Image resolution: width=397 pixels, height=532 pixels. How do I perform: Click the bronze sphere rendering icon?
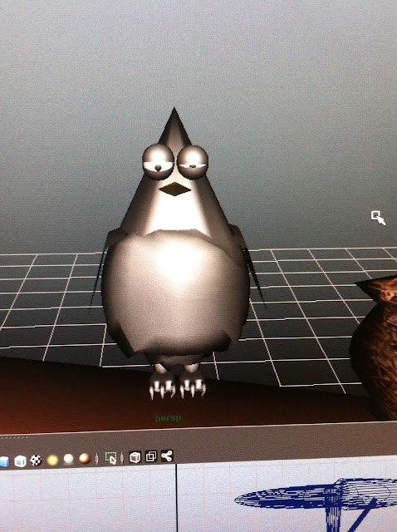point(85,458)
